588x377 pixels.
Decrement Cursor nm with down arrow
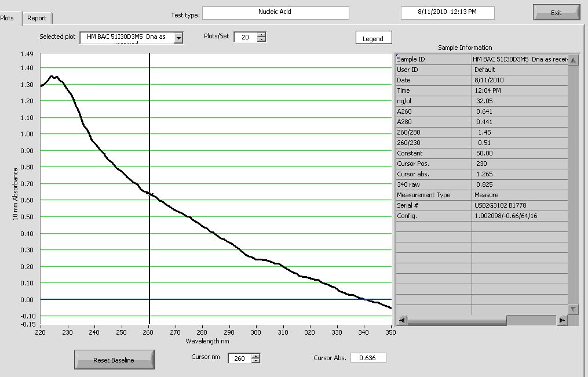(x=255, y=361)
